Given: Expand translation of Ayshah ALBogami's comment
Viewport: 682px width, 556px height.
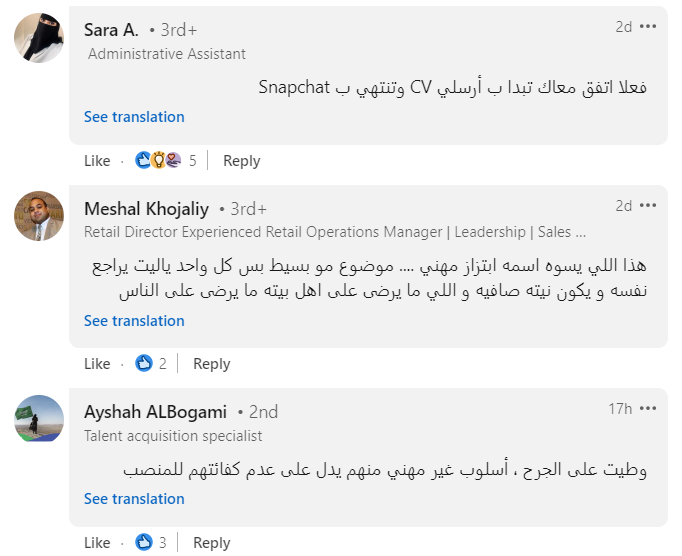Looking at the screenshot, I should [134, 499].
